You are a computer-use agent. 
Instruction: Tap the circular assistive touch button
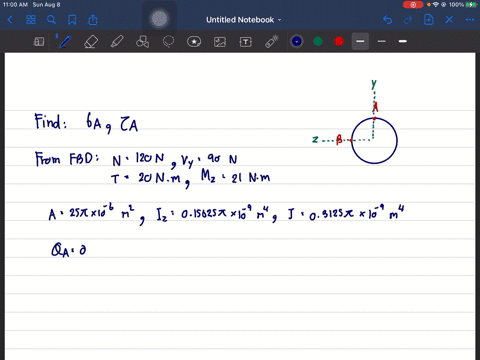[x=159, y=19]
